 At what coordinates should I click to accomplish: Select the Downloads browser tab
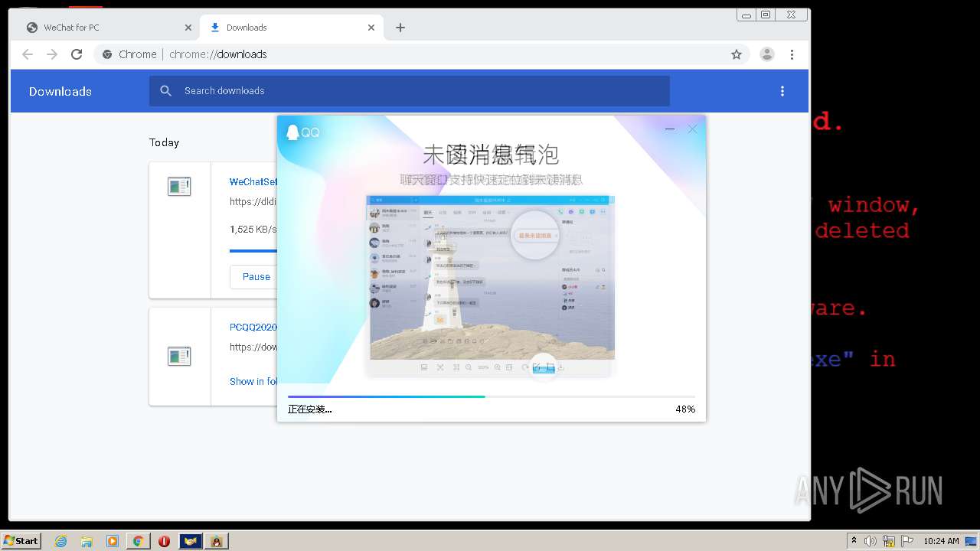coord(291,28)
